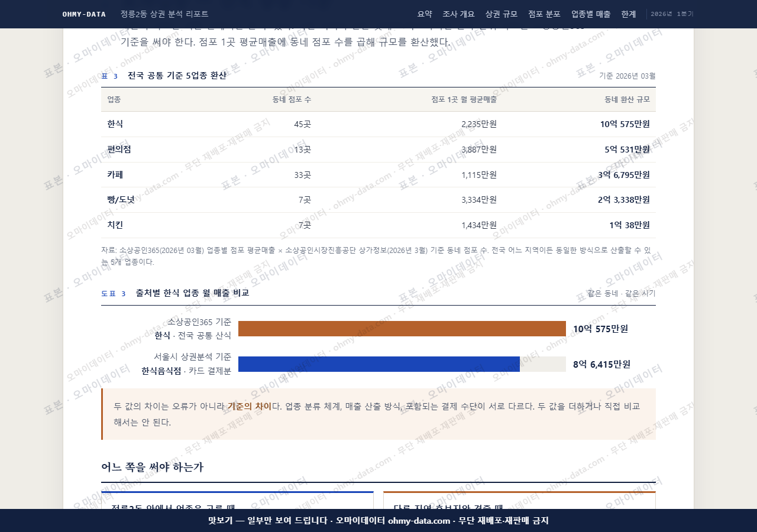This screenshot has height=532, width=757.
Task: Click the 2026년 1분기 label in header
Action: [672, 14]
